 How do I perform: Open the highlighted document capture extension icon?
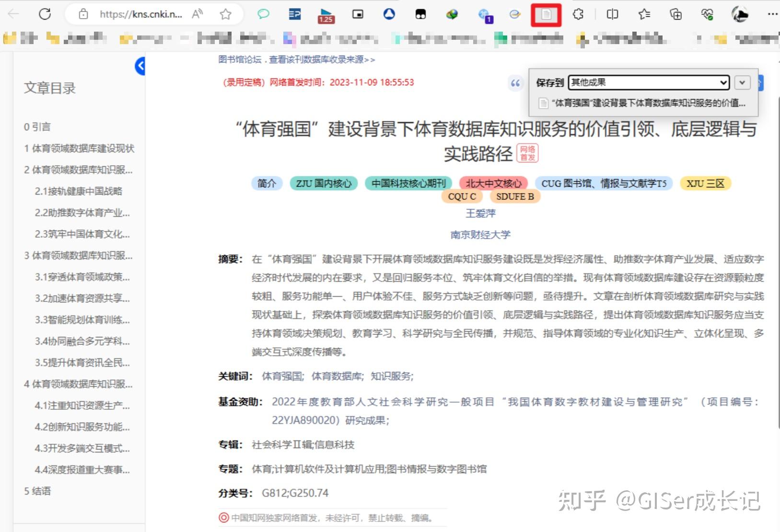[547, 14]
